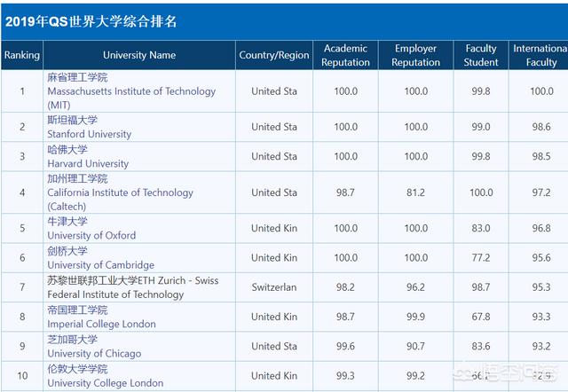
Task: Click the 牛津大学 Chinese name
Action: click(67, 221)
